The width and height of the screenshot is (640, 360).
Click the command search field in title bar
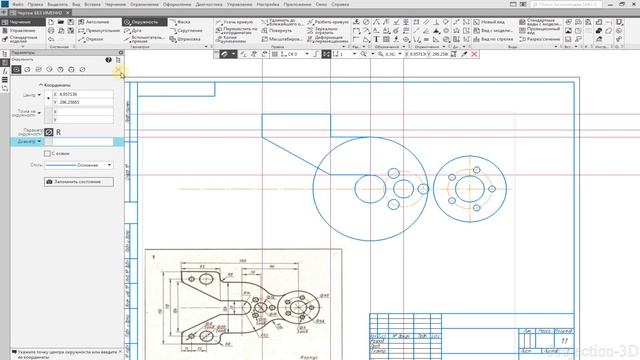[x=565, y=4]
